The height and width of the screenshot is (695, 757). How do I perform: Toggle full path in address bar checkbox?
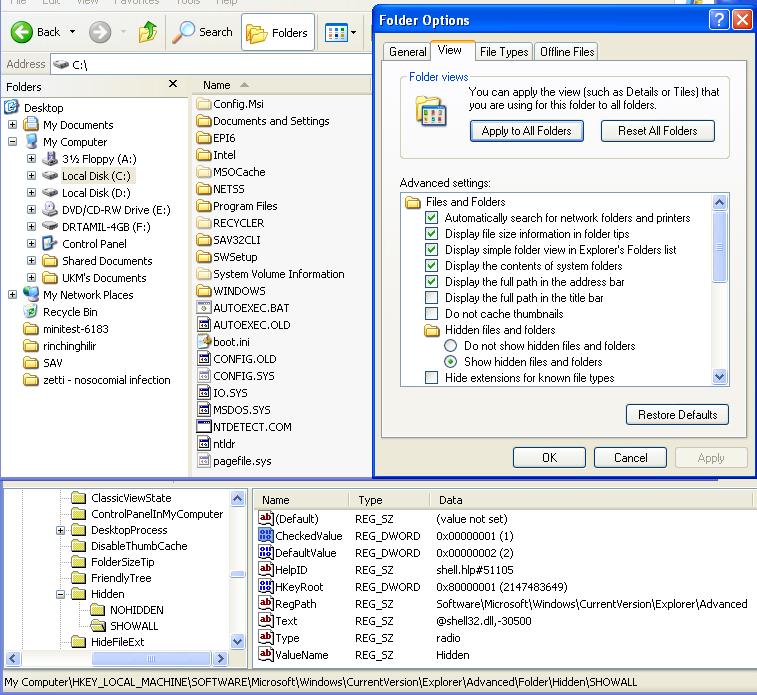pos(432,281)
